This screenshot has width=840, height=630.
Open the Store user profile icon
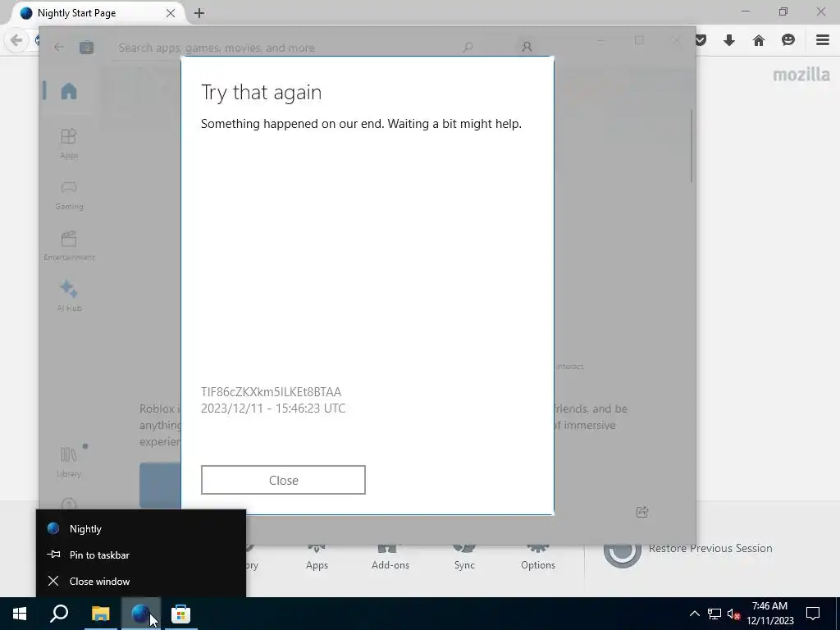pos(527,47)
